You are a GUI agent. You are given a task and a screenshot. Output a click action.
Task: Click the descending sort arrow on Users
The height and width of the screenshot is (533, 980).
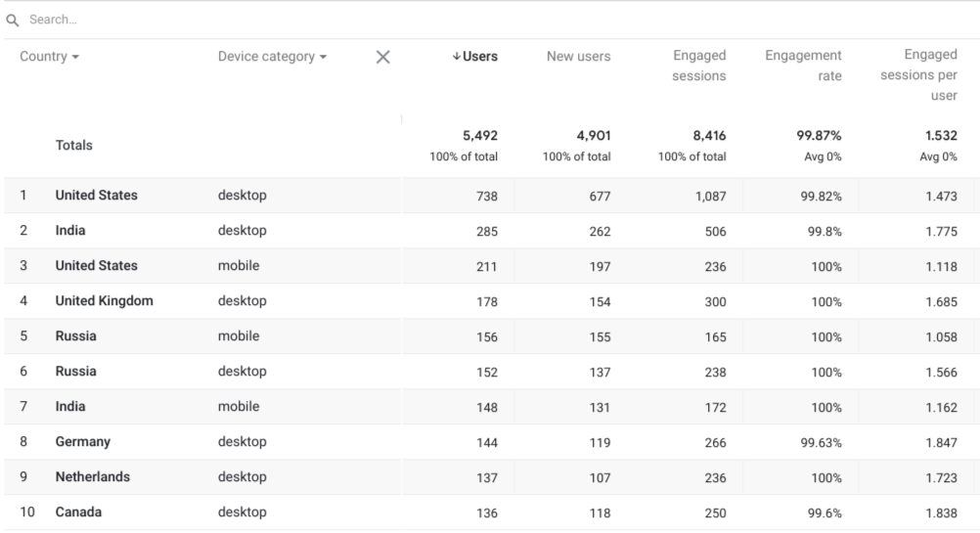[x=456, y=57]
